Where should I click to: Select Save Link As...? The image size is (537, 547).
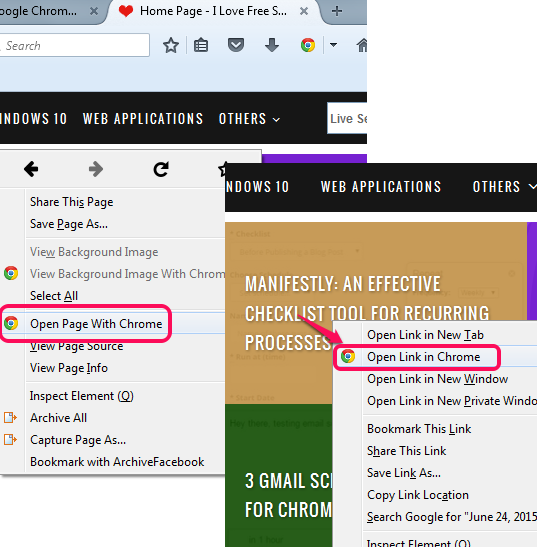pyautogui.click(x=404, y=473)
